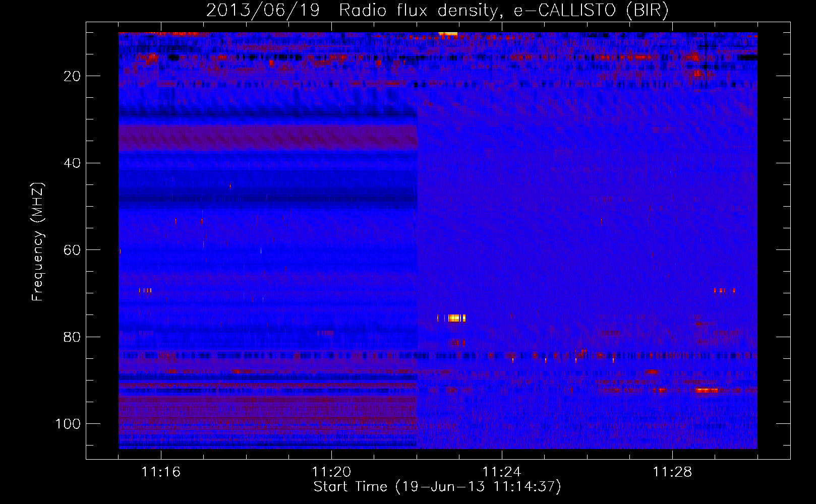Click the 100 frequency tick label
This screenshot has width=816, height=504.
tap(69, 424)
